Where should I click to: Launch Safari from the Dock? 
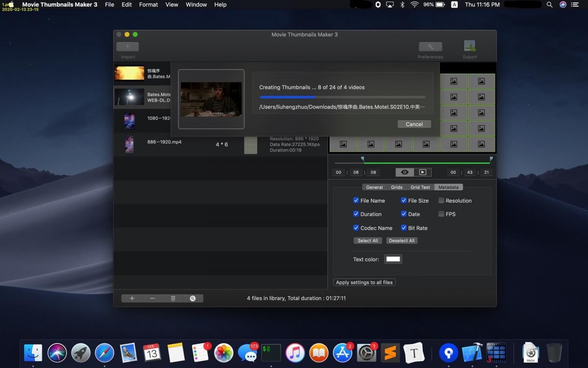point(104,352)
